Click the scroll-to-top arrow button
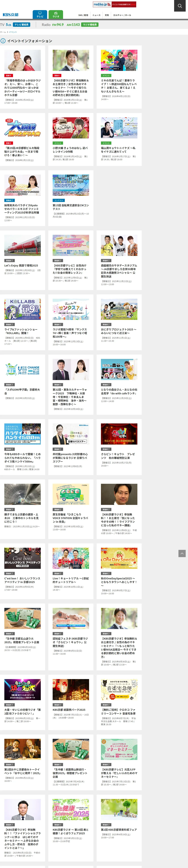Screen dimensions: 188x868 pos(182,553)
